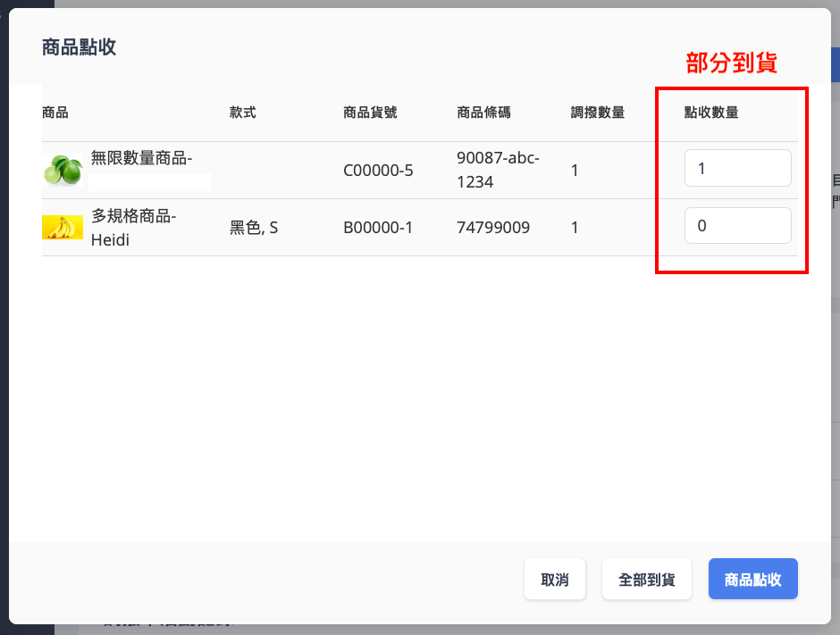Click the banana product thumbnail

click(63, 228)
